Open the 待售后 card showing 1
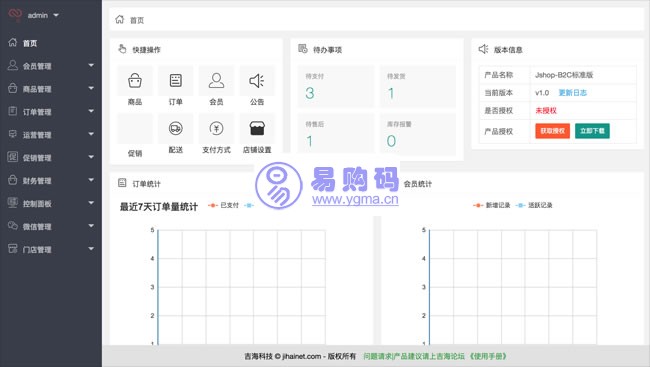The width and height of the screenshot is (650, 367). click(x=335, y=134)
